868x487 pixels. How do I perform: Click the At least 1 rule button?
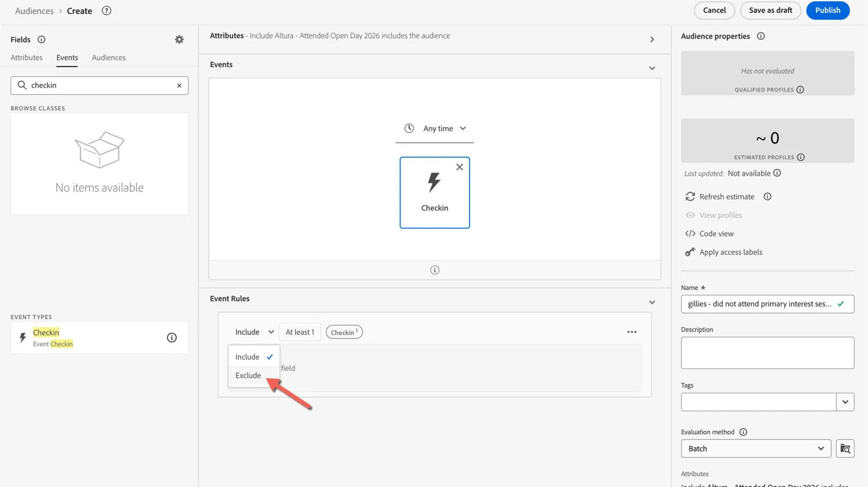(300, 332)
